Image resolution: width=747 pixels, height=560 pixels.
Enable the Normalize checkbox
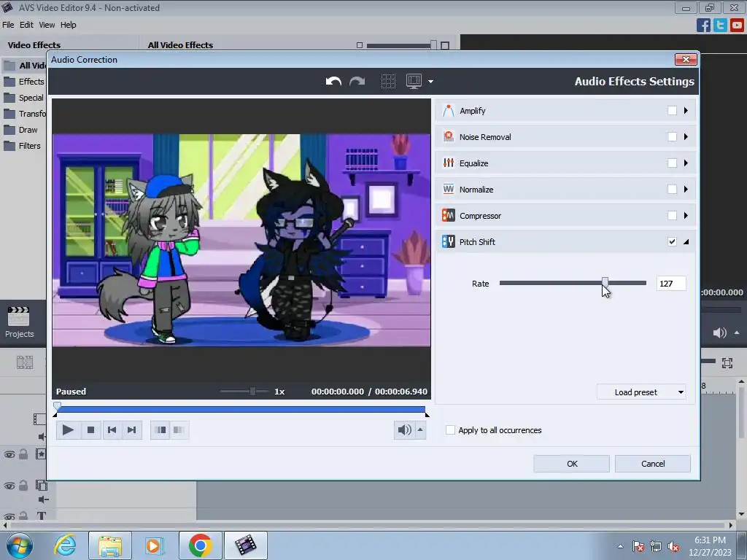(672, 189)
